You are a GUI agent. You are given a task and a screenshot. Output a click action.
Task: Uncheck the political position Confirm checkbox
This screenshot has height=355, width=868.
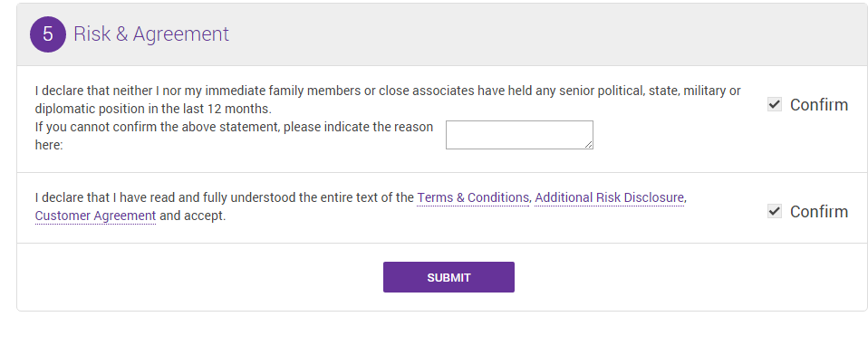tap(775, 104)
